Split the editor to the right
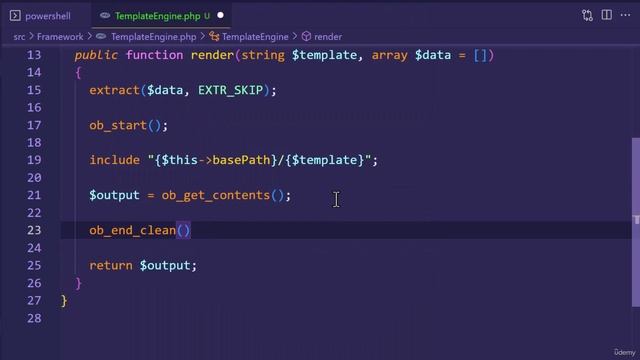Screen dimensions: 640x360 (x=607, y=16)
